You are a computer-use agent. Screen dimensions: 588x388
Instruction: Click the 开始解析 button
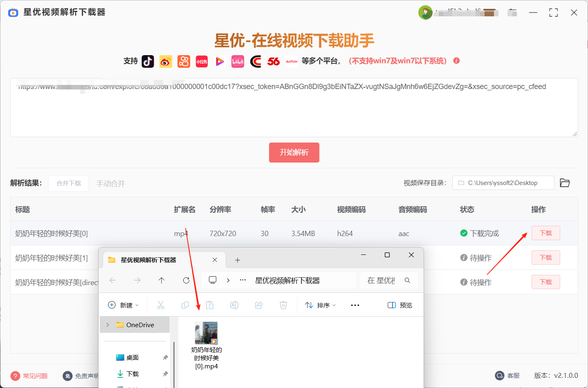coord(294,152)
